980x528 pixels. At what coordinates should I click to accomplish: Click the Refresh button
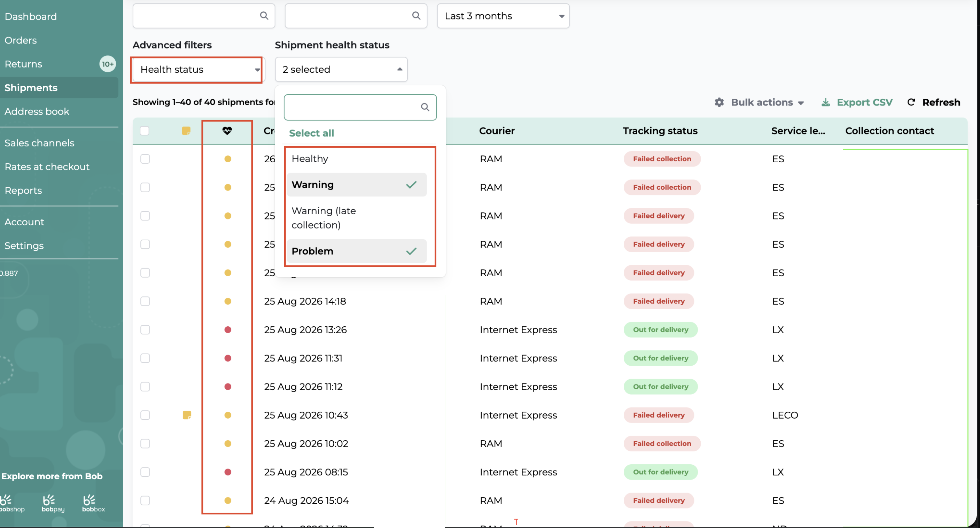[934, 102]
